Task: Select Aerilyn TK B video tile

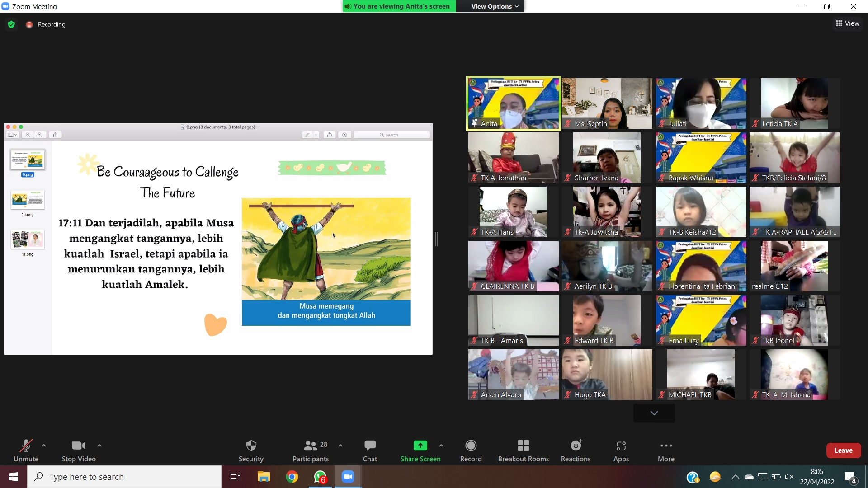Action: tap(607, 266)
